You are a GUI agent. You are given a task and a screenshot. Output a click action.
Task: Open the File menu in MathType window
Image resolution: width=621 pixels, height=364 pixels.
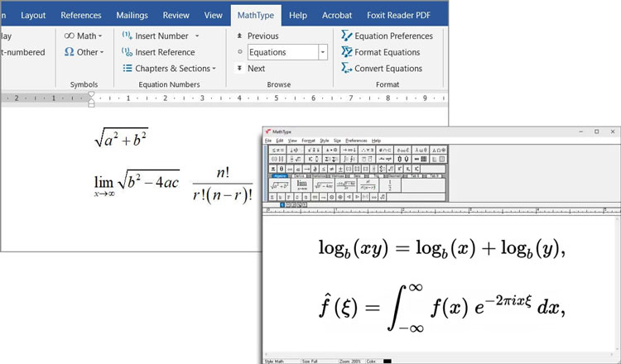(x=268, y=141)
